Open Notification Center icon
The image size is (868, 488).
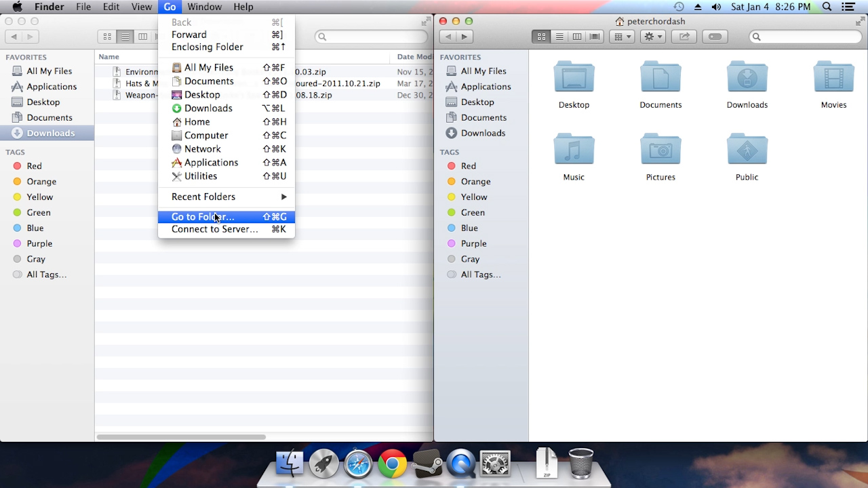848,7
